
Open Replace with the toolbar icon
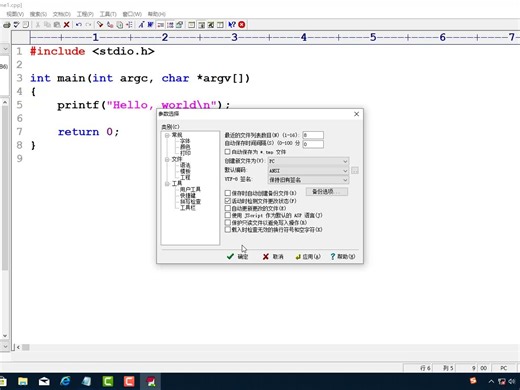pyautogui.click(x=110, y=25)
